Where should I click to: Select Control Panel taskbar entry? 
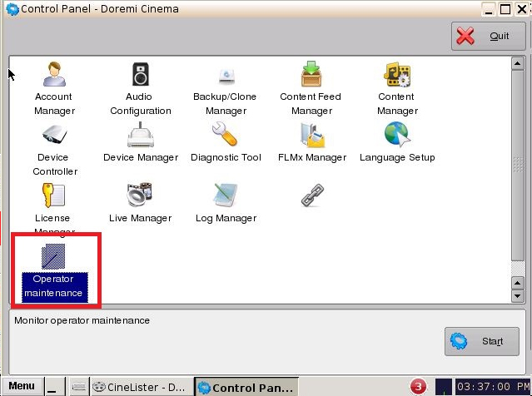pyautogui.click(x=246, y=387)
